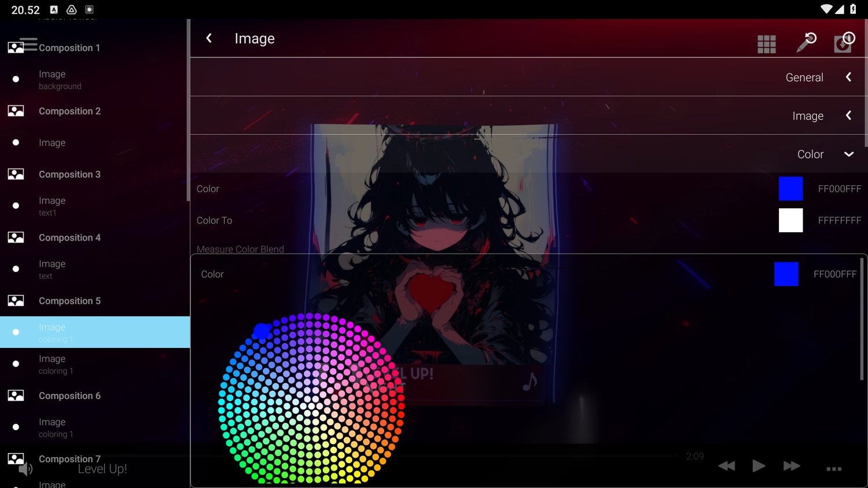Tap the battery status icon

(x=853, y=9)
